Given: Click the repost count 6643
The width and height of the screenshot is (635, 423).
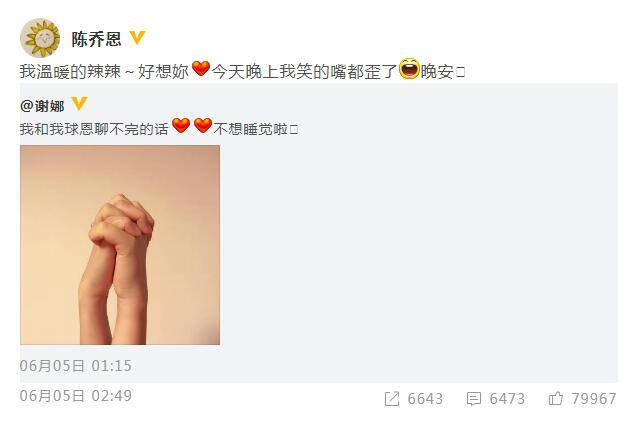Looking at the screenshot, I should pyautogui.click(x=425, y=399).
